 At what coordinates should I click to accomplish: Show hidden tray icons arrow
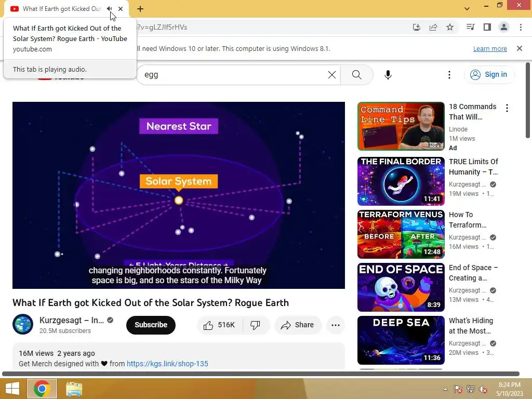click(x=445, y=389)
